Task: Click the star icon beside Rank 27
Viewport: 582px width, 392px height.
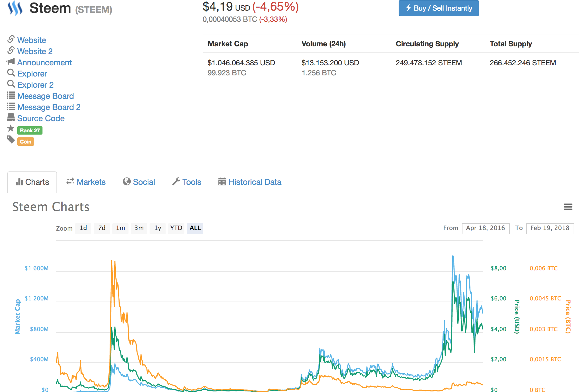Action: coord(11,128)
